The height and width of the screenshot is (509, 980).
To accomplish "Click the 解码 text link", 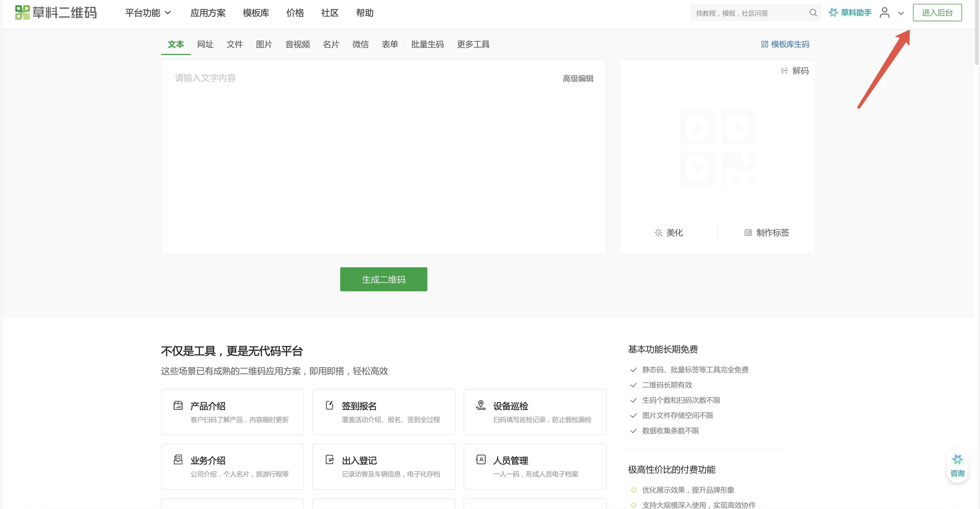I will (x=801, y=71).
